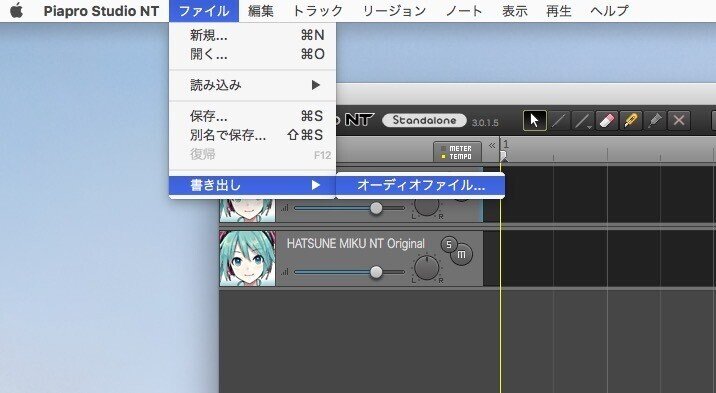The height and width of the screenshot is (393, 716).
Task: Click the red X delete tool
Action: click(679, 121)
